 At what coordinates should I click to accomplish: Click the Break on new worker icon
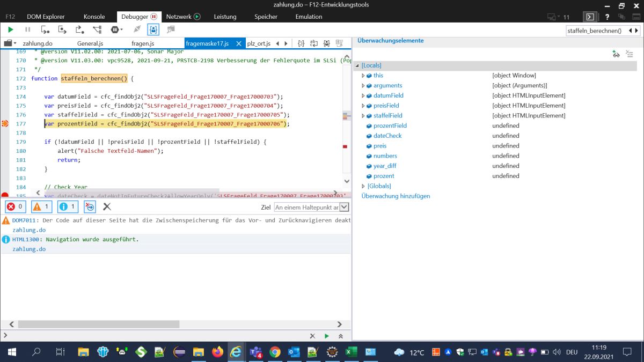pyautogui.click(x=97, y=29)
